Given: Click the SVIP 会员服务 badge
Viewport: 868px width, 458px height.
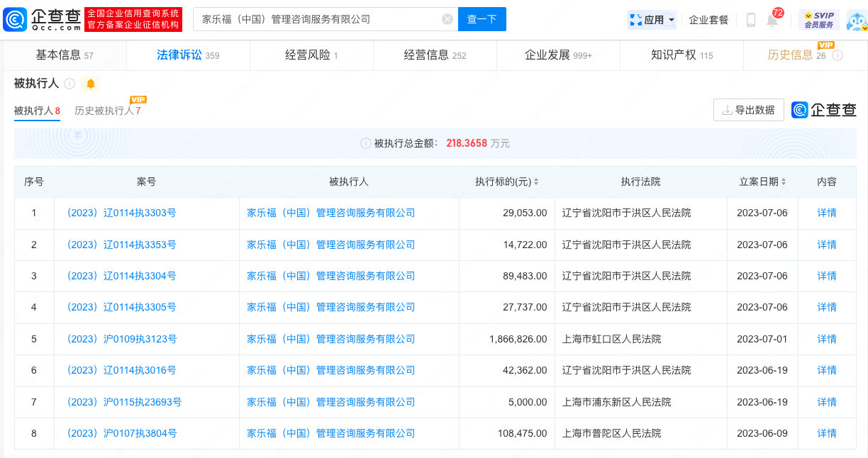Looking at the screenshot, I should click(x=818, y=20).
